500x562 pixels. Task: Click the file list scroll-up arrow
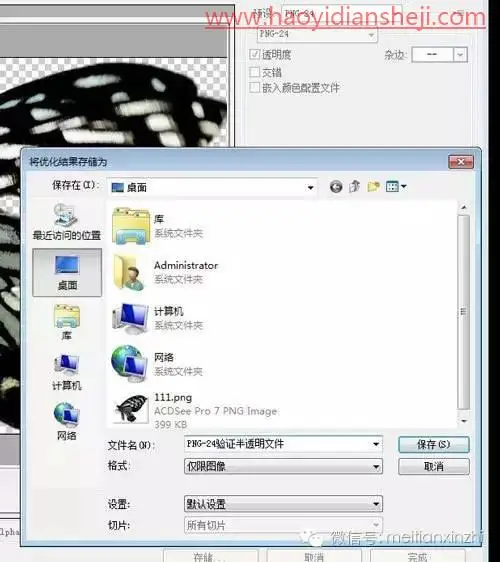(x=464, y=208)
